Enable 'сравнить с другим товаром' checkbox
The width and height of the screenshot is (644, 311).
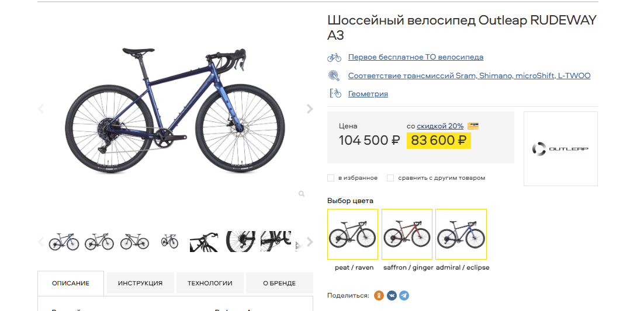(390, 178)
